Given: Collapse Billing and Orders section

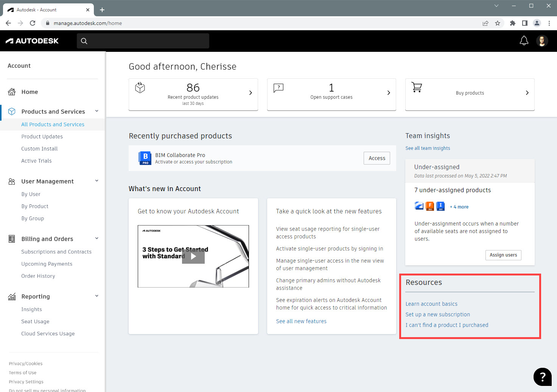Looking at the screenshot, I should point(96,238).
